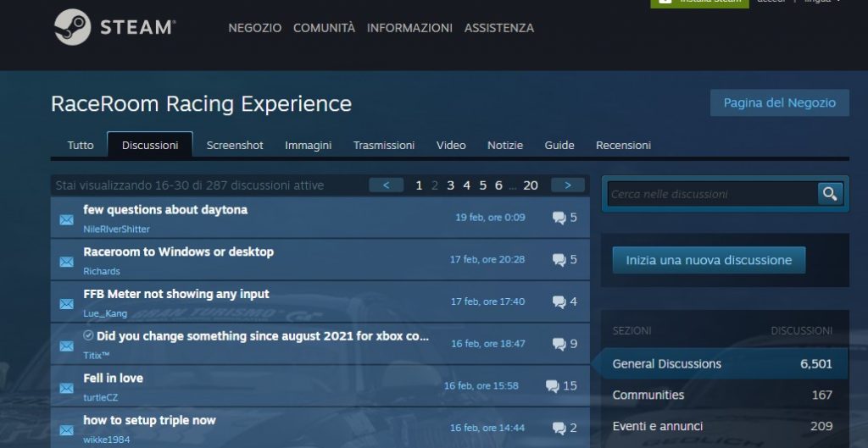Click the date '17 feb, ore 20:28'
This screenshot has height=448, width=868.
[x=487, y=259]
